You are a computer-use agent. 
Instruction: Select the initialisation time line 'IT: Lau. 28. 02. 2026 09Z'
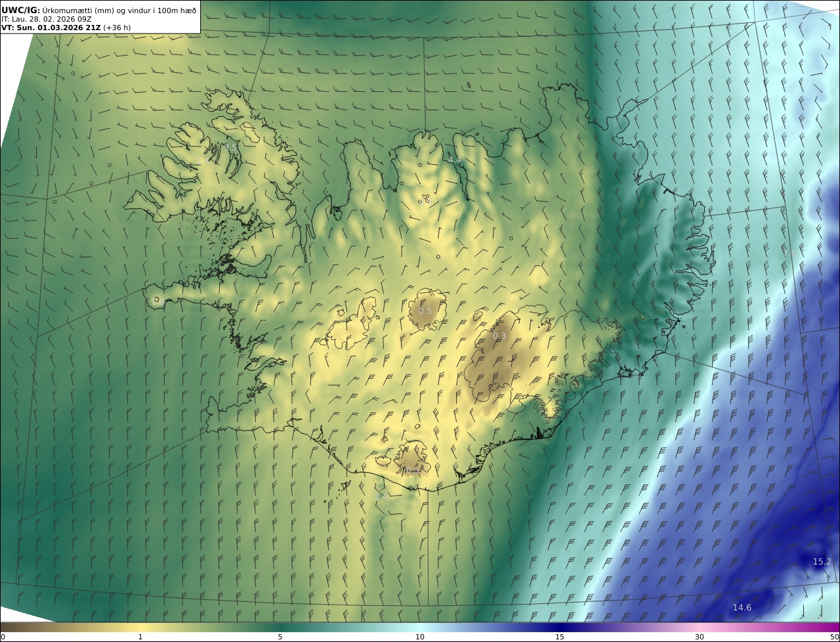click(x=47, y=19)
